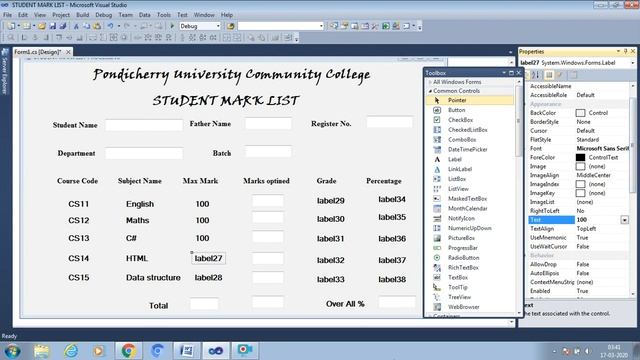Select label27 on the form
The height and width of the screenshot is (360, 640).
[208, 258]
